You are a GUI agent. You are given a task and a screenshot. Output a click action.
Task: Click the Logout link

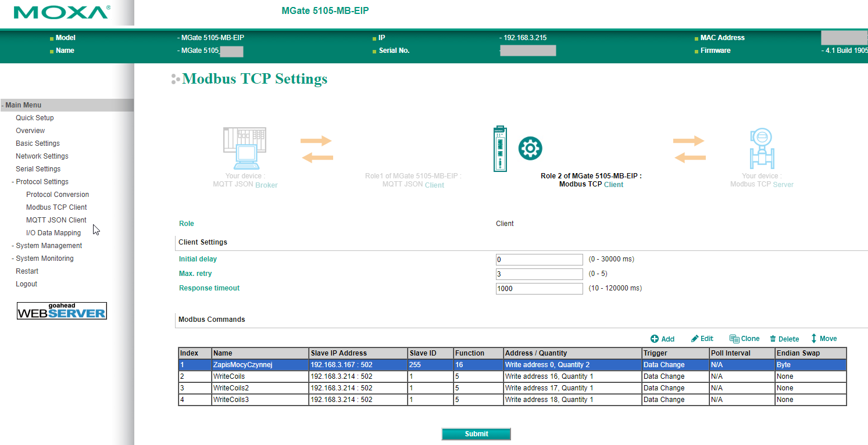[26, 284]
